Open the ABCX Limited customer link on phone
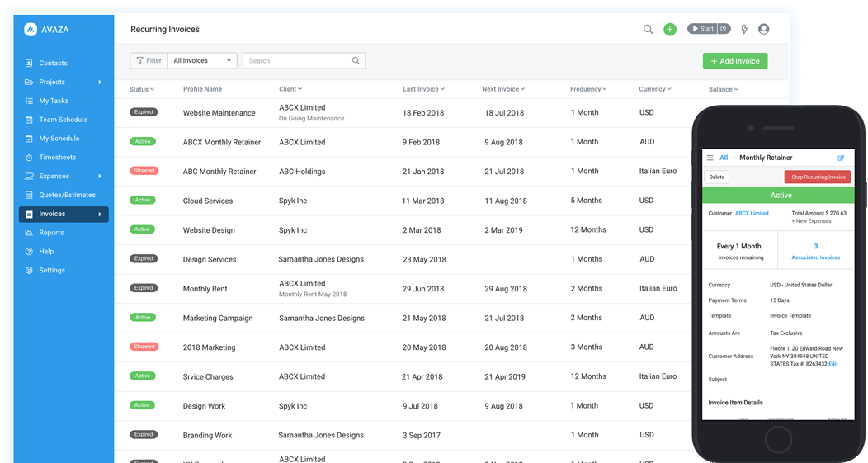 coord(752,213)
